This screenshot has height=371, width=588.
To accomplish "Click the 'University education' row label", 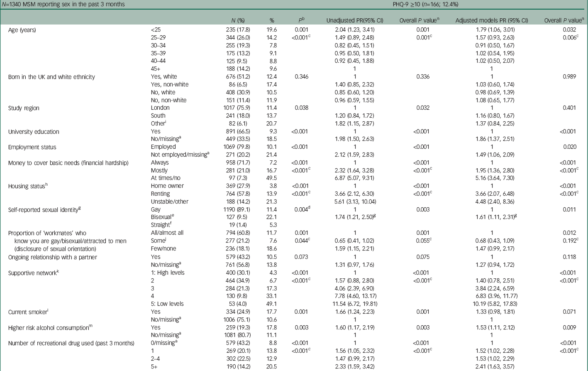I will (34, 132).
